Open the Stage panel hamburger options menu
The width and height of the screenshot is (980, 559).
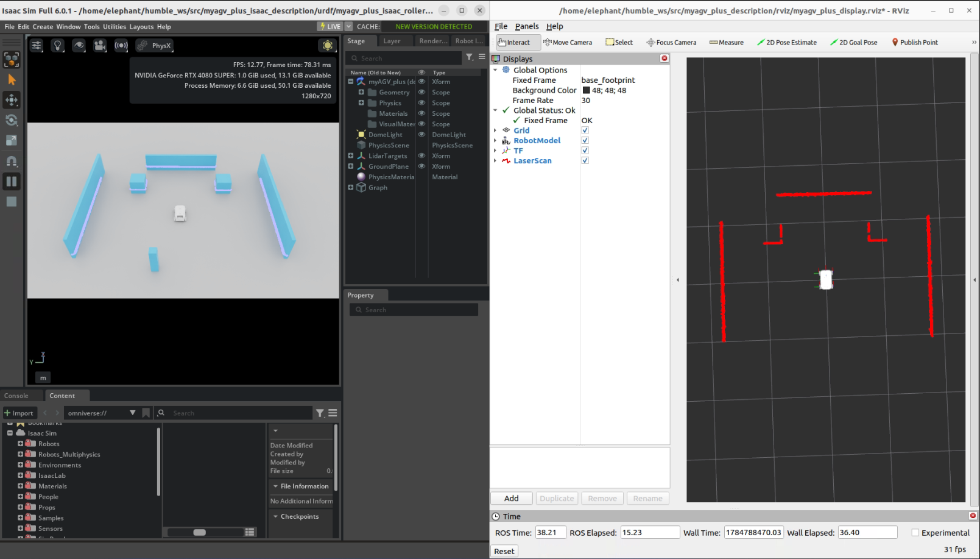click(482, 57)
